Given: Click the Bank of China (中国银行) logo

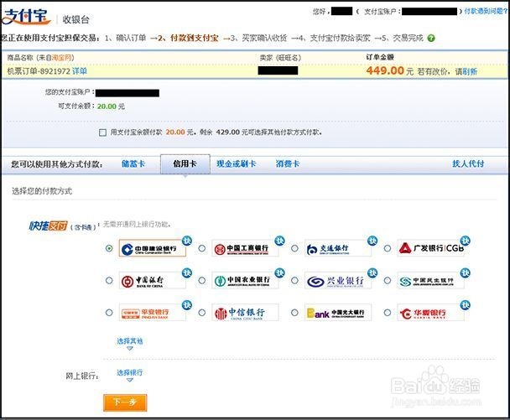Looking at the screenshot, I should (x=152, y=281).
